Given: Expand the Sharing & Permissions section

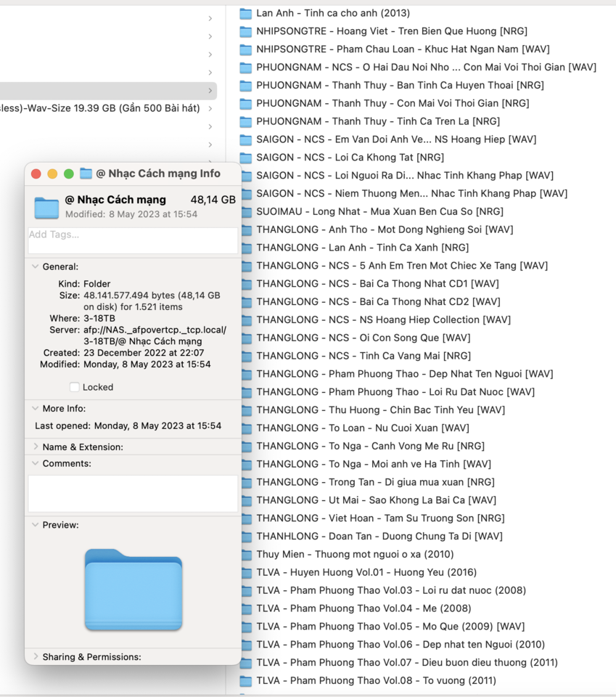Looking at the screenshot, I should pos(36,656).
